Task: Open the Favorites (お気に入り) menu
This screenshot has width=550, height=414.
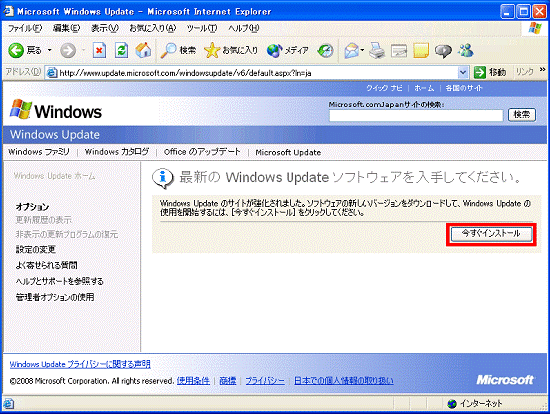Action: (153, 28)
